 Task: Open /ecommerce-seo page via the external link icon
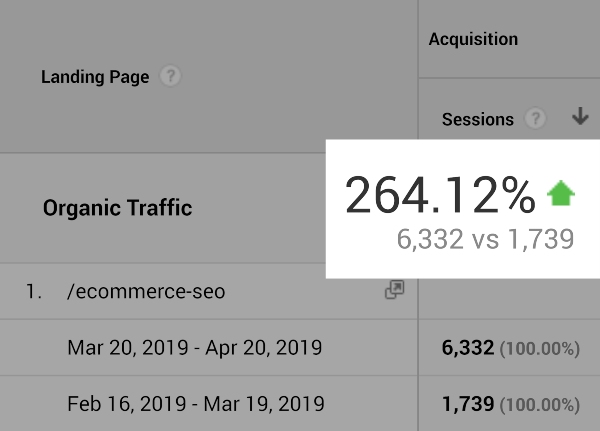point(395,290)
